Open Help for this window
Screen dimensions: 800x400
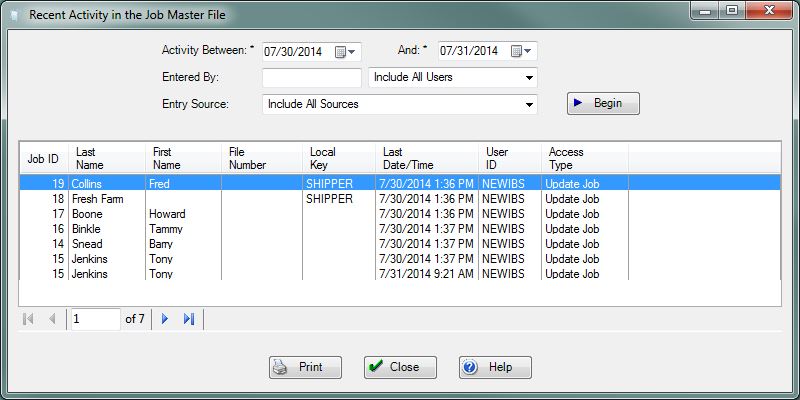495,367
